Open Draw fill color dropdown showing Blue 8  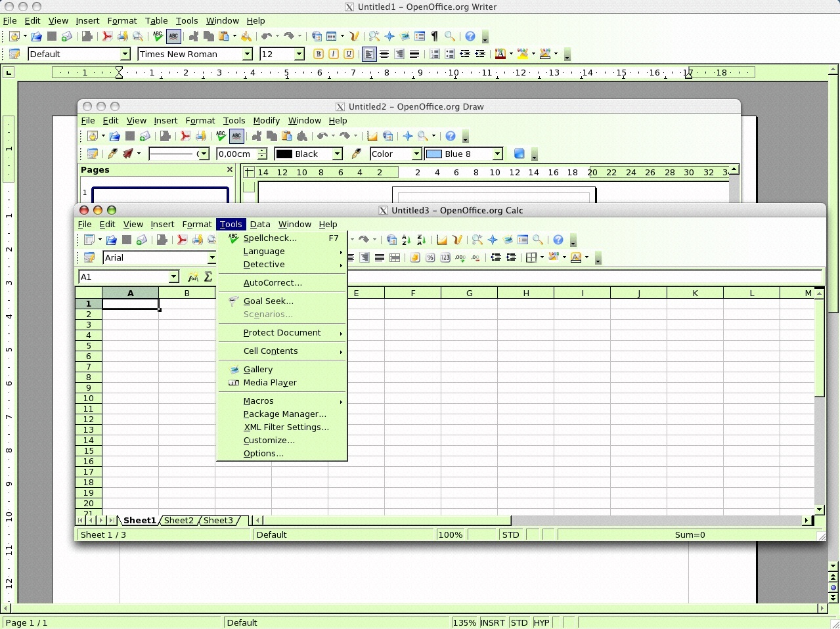498,154
